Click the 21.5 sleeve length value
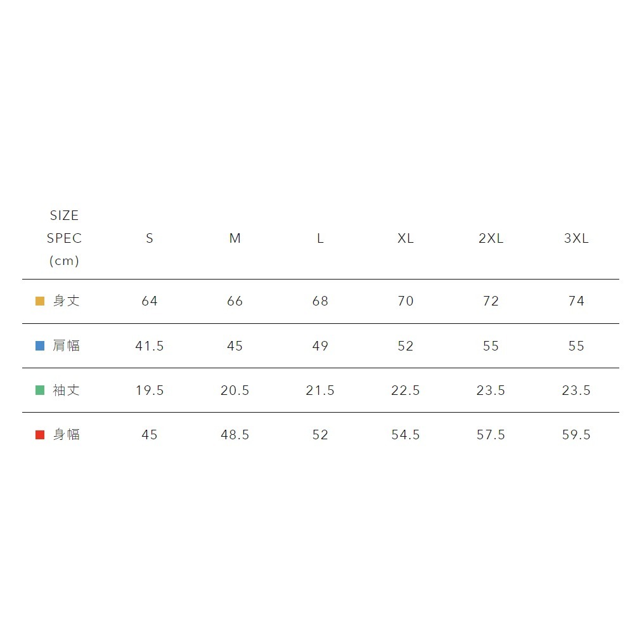Viewport: 644px width, 644px height. coord(320,390)
